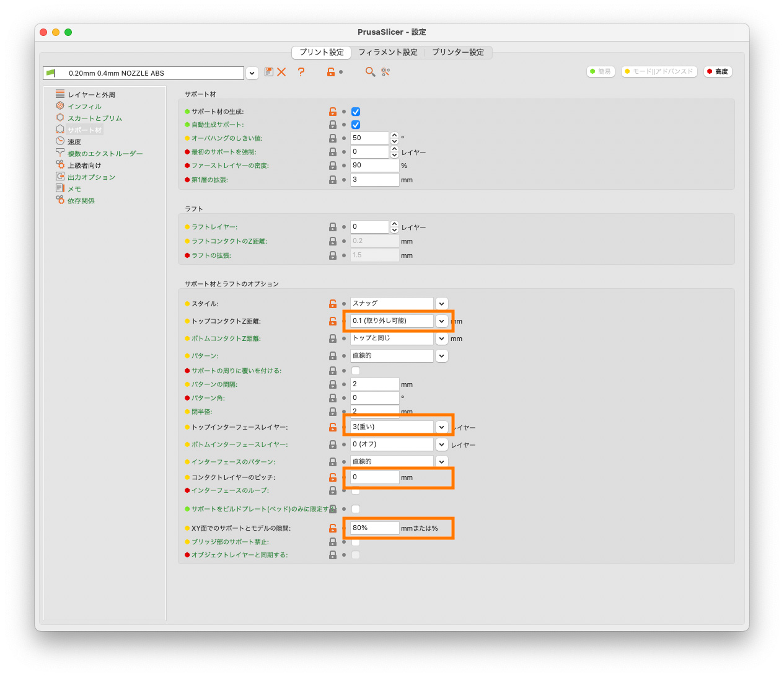Click the XY面でのサポートとモデルの隙間 value field
Viewport: 784px width, 677px height.
tap(374, 528)
